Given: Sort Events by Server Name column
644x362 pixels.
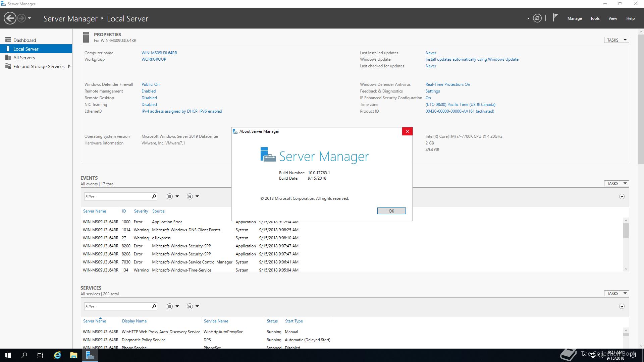Looking at the screenshot, I should (95, 211).
